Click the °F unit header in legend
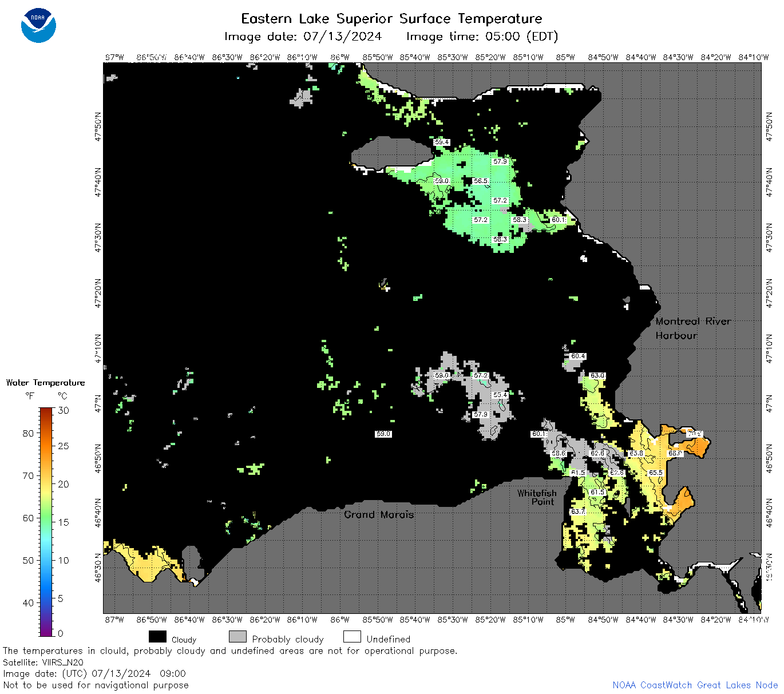Viewport: 784px width, 694px height. (29, 396)
